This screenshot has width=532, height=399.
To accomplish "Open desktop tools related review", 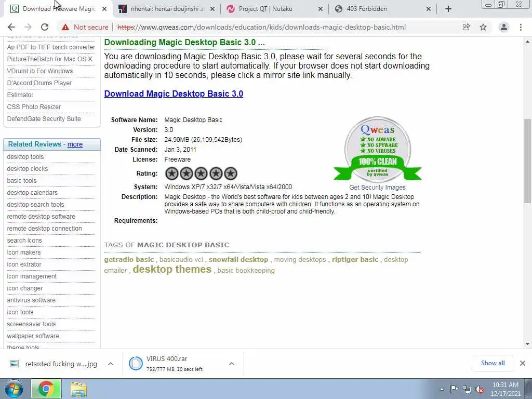I will click(25, 157).
